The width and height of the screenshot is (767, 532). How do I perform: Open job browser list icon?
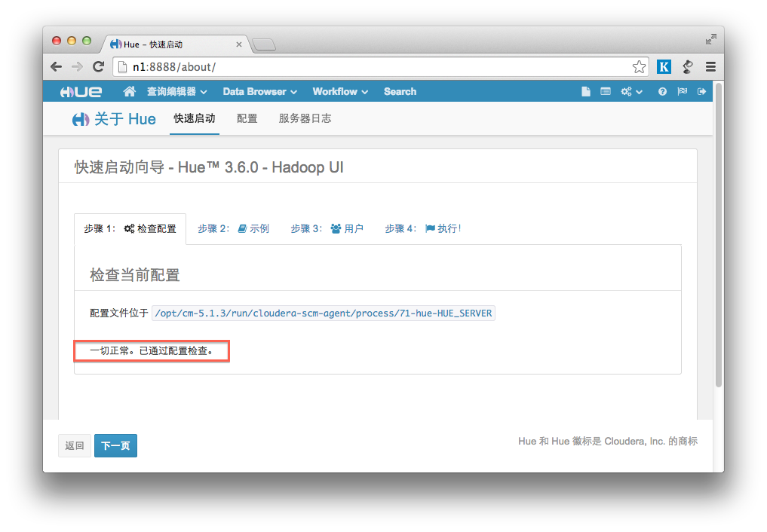pyautogui.click(x=605, y=91)
